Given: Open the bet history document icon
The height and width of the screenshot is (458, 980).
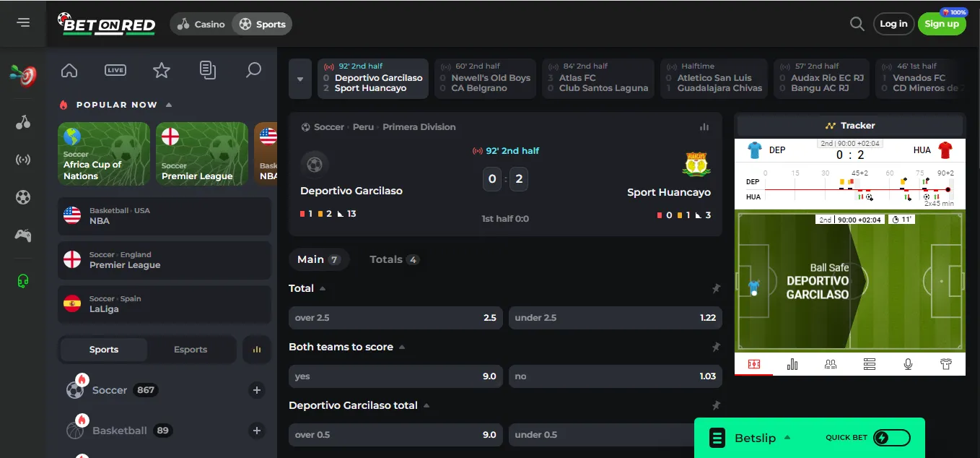Looking at the screenshot, I should (208, 70).
